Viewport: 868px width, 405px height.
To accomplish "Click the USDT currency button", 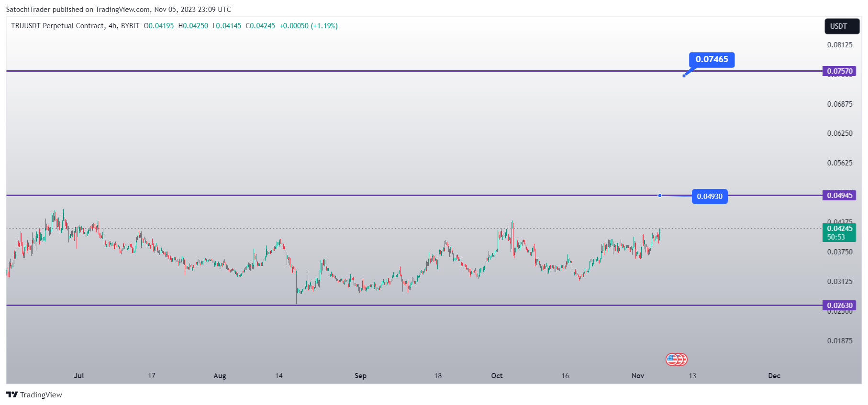I will [x=842, y=26].
